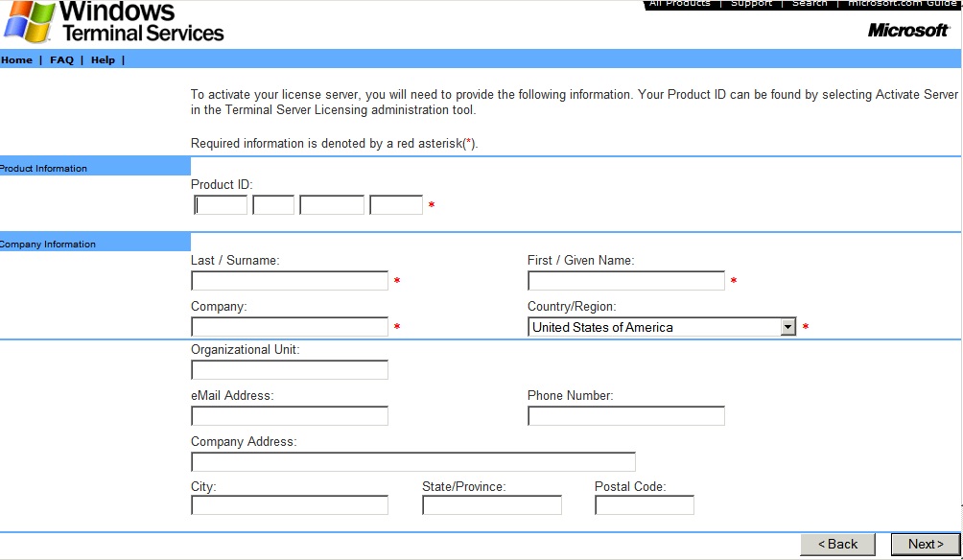Open the All Products top link
This screenshot has height=560, width=963.
point(679,4)
